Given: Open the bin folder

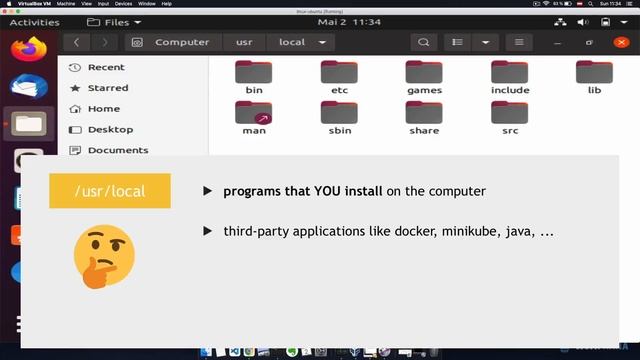Looking at the screenshot, I should click(x=253, y=78).
